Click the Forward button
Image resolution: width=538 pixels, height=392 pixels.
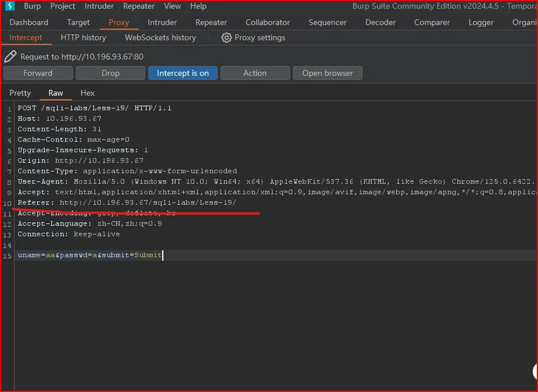point(38,73)
